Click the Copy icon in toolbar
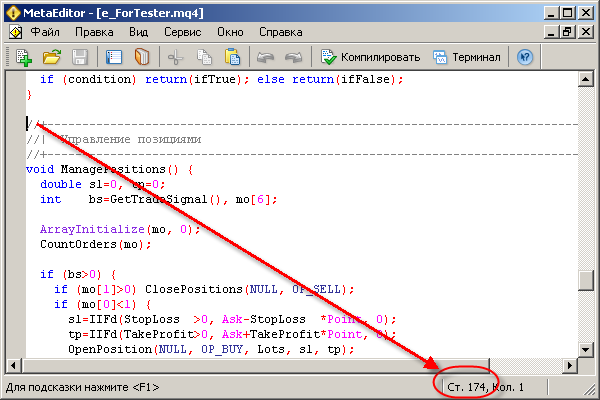The height and width of the screenshot is (400, 600). (204, 57)
